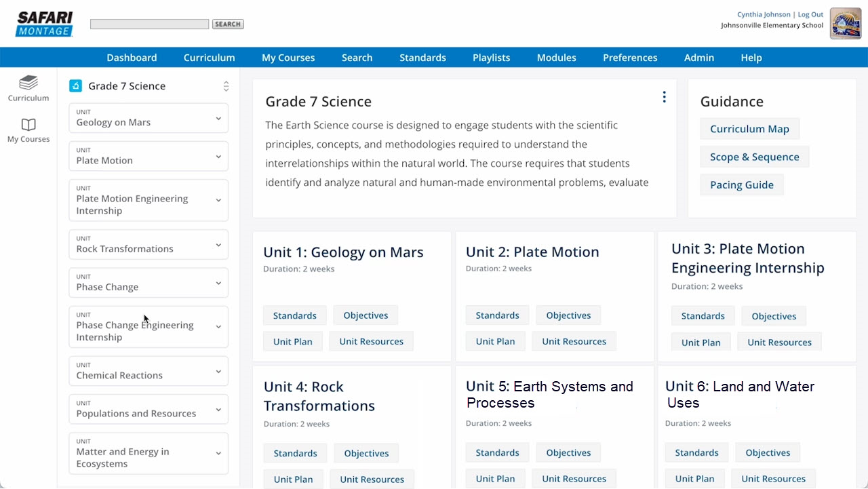Click the Log Out link
The width and height of the screenshot is (868, 489).
[x=810, y=14]
